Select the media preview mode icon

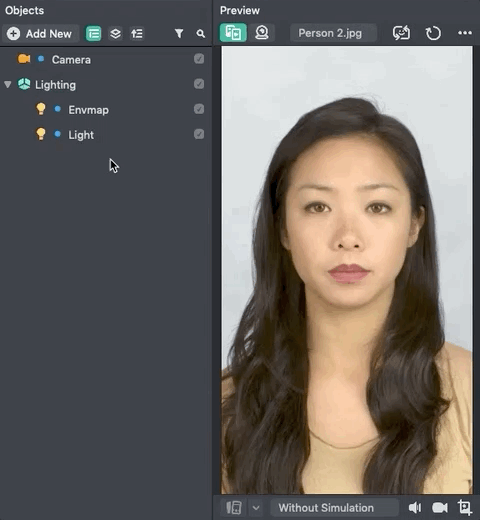(x=233, y=33)
